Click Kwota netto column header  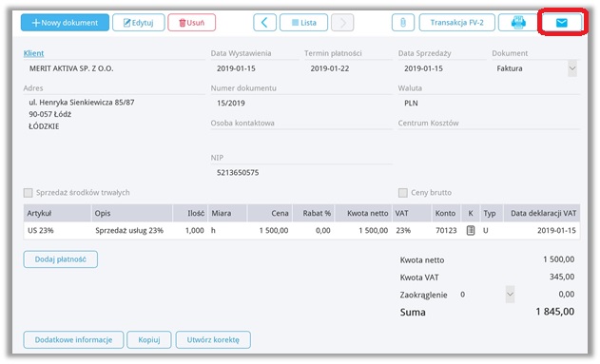[x=363, y=213]
